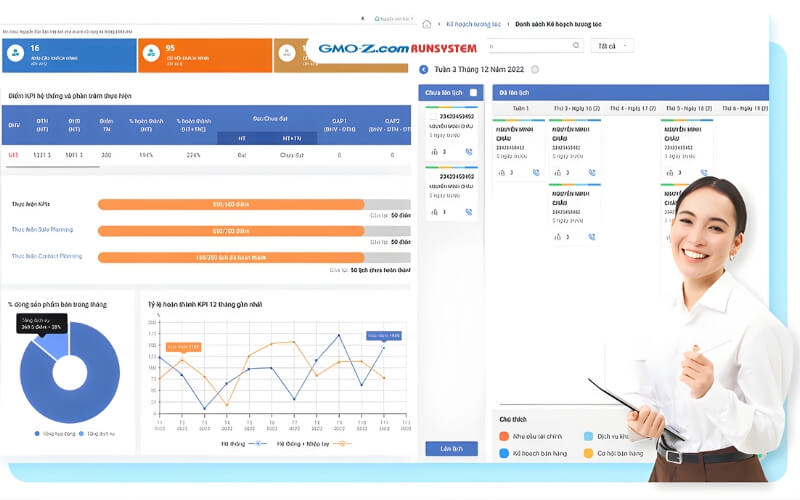
Task: Toggle Tổng dịch vụ series in pie legend
Action: (97, 434)
